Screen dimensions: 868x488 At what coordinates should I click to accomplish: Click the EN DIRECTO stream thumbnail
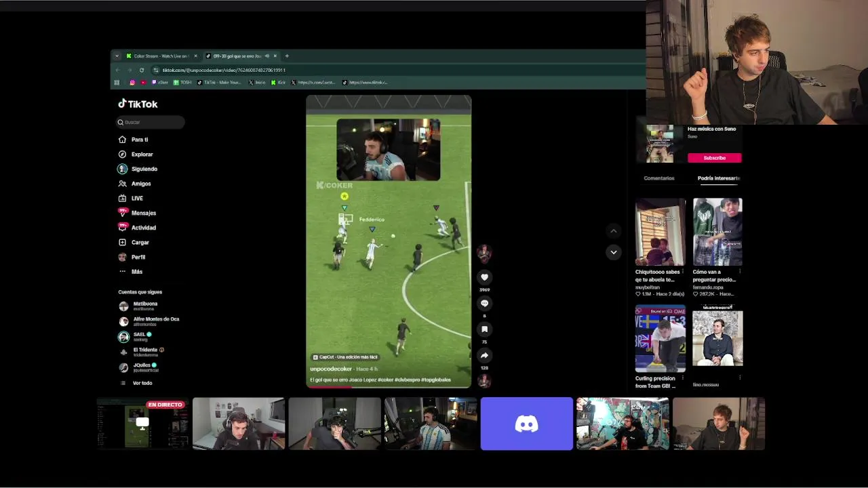(142, 424)
